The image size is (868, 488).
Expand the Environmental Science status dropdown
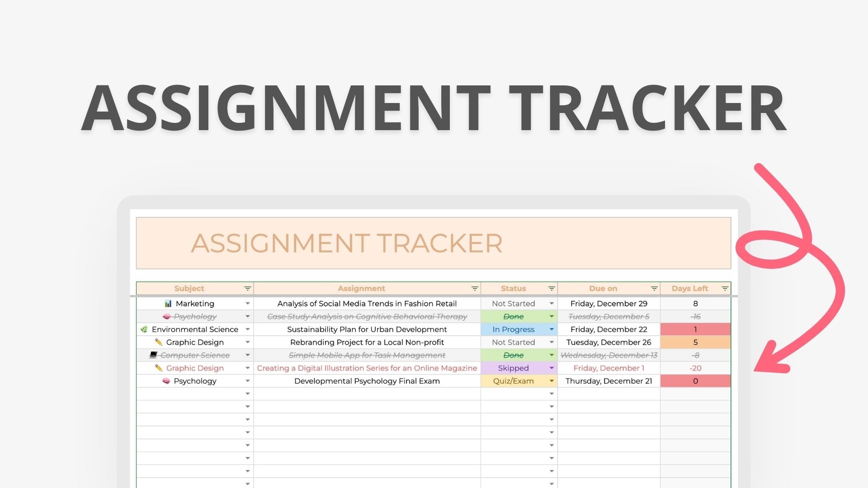point(550,329)
